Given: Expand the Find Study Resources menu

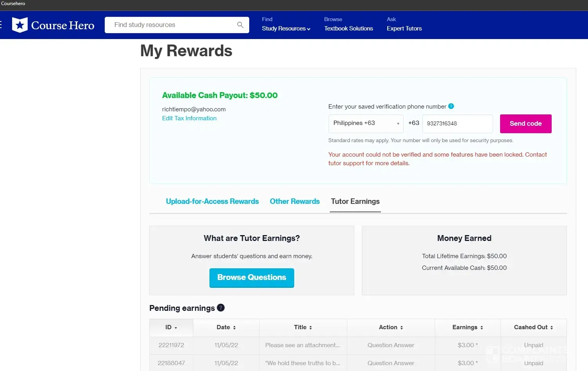Looking at the screenshot, I should coord(286,29).
